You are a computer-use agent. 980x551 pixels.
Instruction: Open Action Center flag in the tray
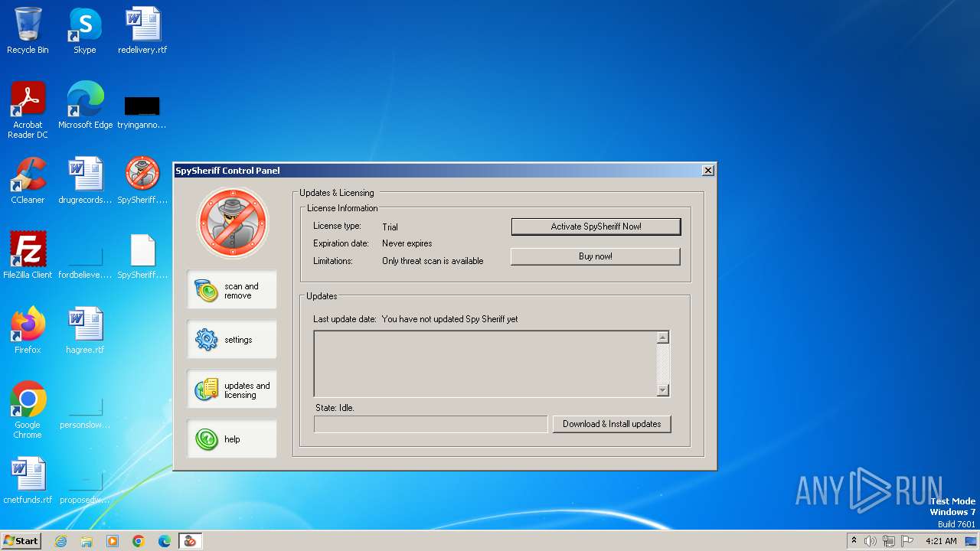click(907, 541)
